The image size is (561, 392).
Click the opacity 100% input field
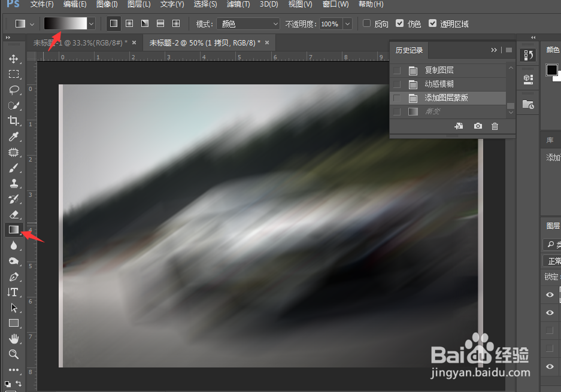click(x=331, y=24)
